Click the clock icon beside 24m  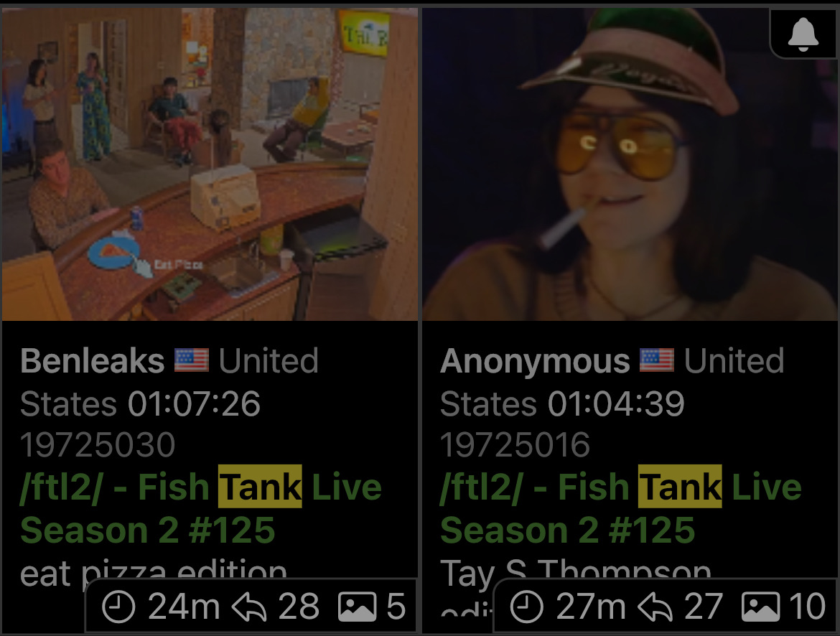(x=118, y=607)
